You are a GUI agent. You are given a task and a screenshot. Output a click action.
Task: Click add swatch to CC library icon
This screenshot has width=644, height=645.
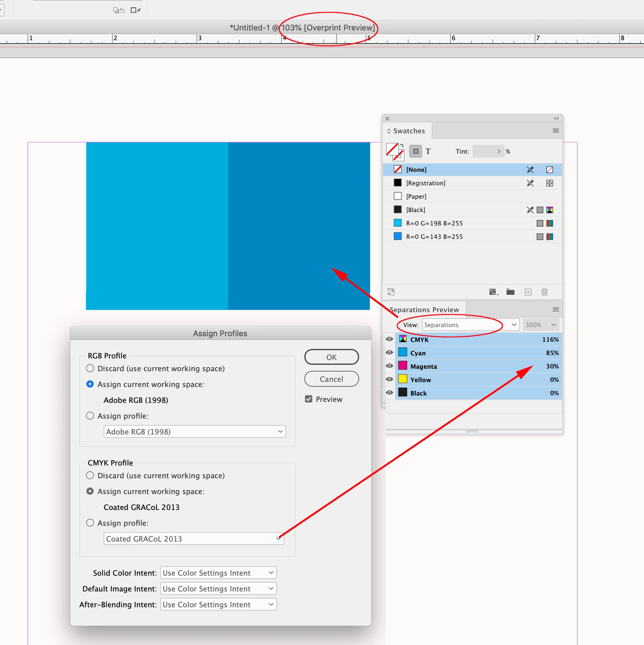(391, 292)
